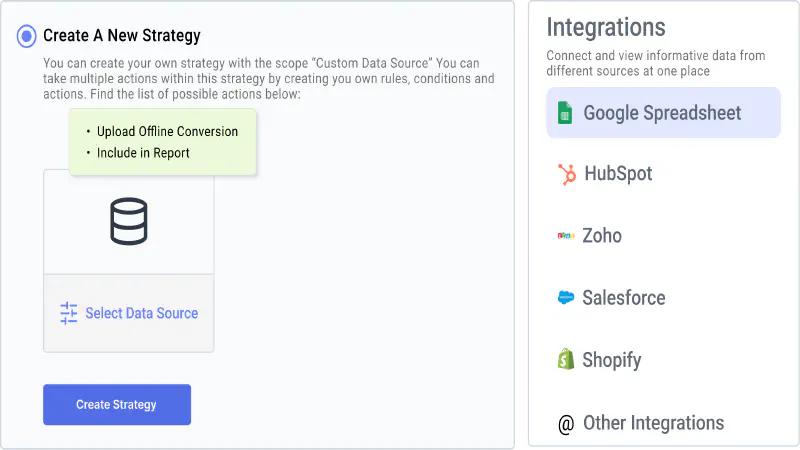The height and width of the screenshot is (450, 800).
Task: Click the Zoho logo icon
Action: [x=566, y=236]
